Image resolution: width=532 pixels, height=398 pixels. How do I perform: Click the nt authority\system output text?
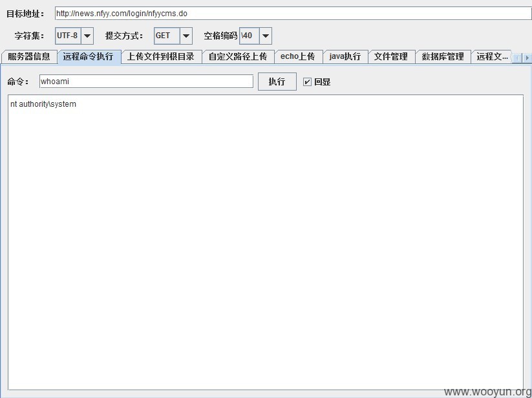click(x=43, y=104)
